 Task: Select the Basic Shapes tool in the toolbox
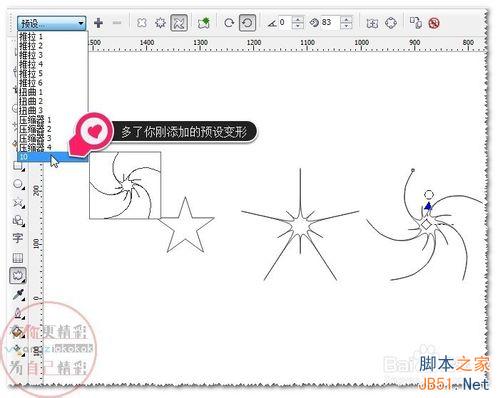18,220
